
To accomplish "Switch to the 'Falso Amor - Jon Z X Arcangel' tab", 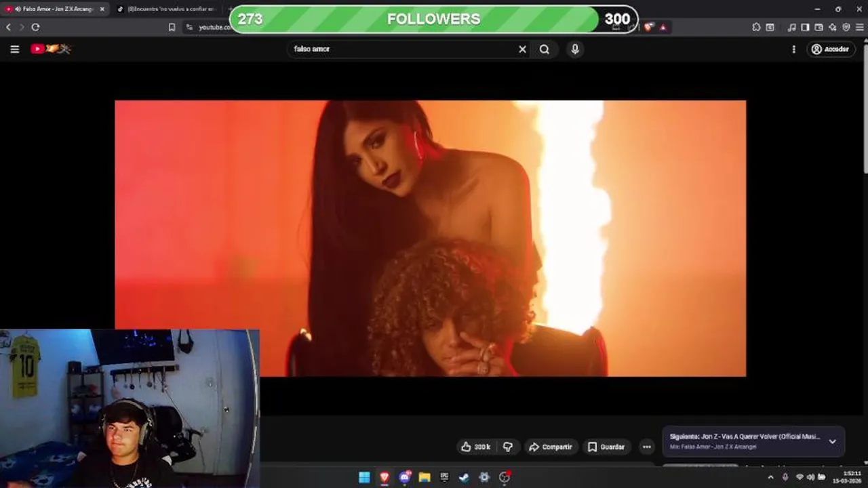I will point(54,9).
